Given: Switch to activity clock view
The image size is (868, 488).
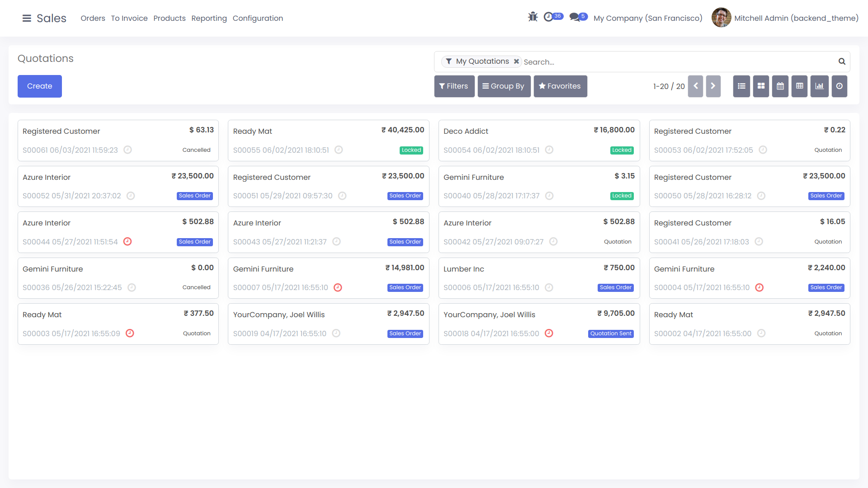Looking at the screenshot, I should pos(839,86).
